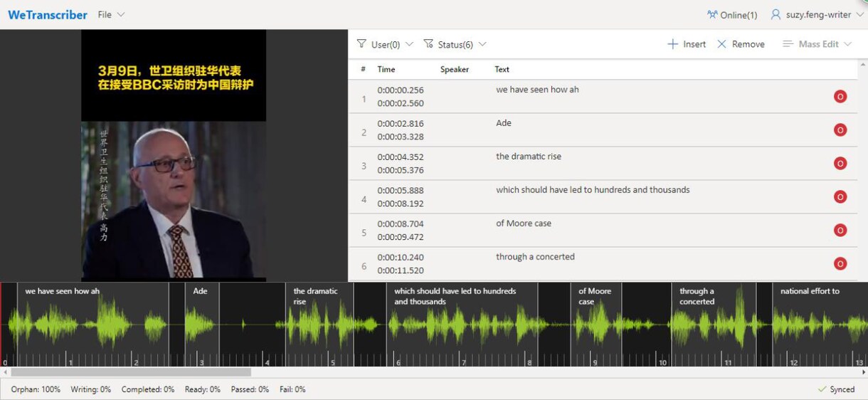Click the red status icon for row 2
Screen dimensions: 868x400
(x=840, y=130)
